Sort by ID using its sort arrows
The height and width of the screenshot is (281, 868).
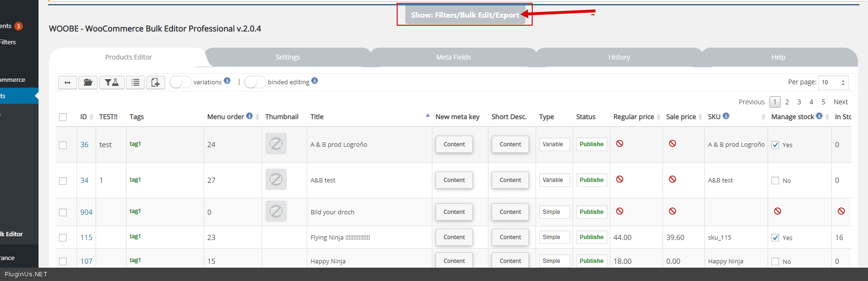91,117
